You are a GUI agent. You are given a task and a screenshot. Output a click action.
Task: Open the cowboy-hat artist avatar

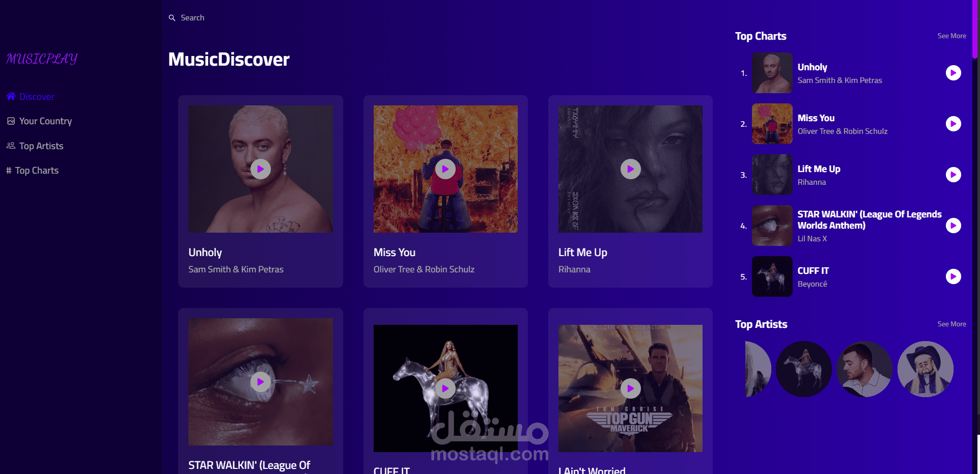coord(925,369)
